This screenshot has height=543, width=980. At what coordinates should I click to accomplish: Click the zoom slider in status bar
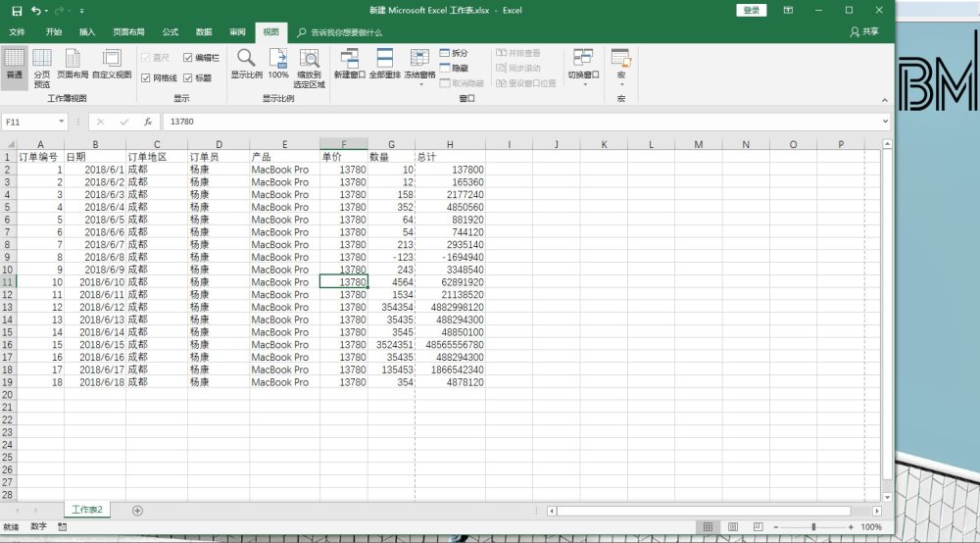pyautogui.click(x=813, y=527)
